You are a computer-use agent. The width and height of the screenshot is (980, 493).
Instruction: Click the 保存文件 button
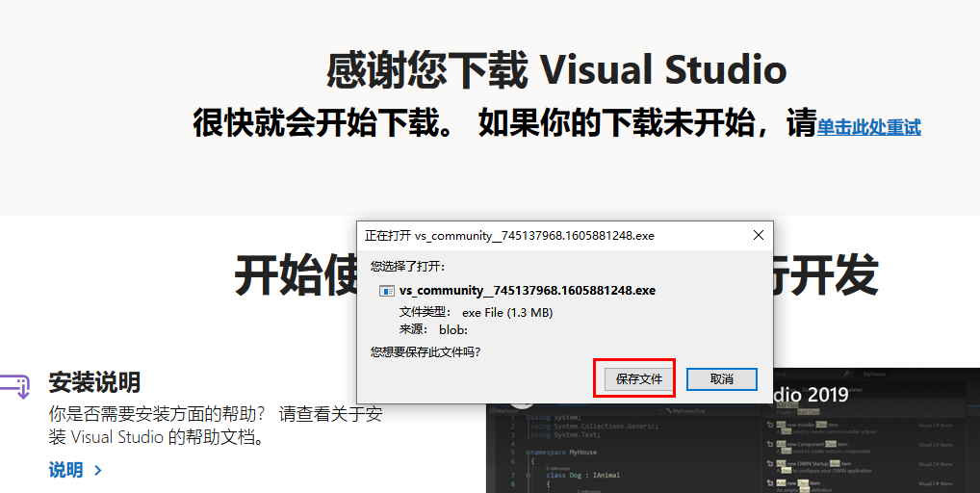pyautogui.click(x=639, y=379)
